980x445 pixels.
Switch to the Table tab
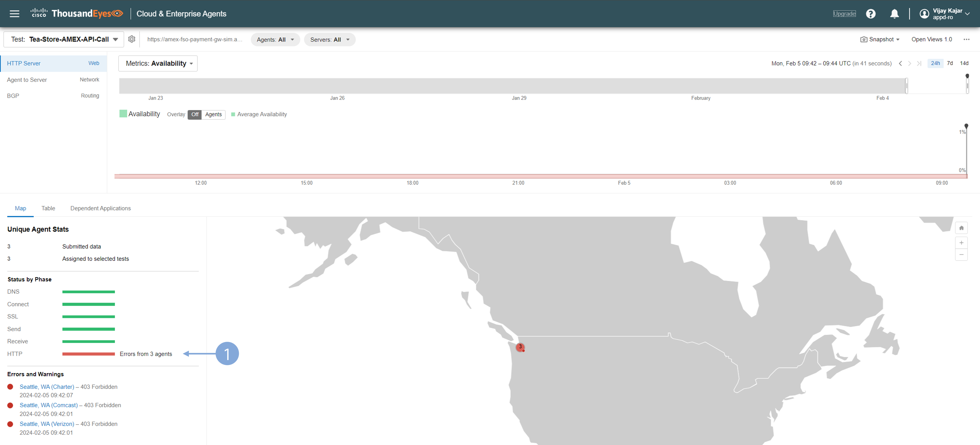(48, 208)
